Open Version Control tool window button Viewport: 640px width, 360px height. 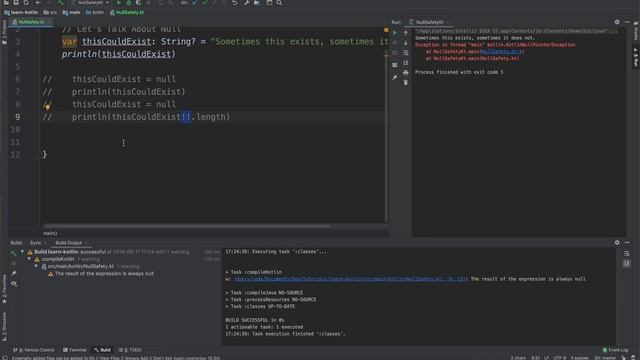tap(34, 350)
